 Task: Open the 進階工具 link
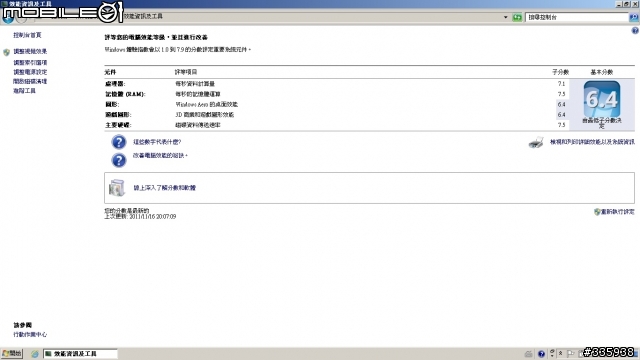coord(24,91)
